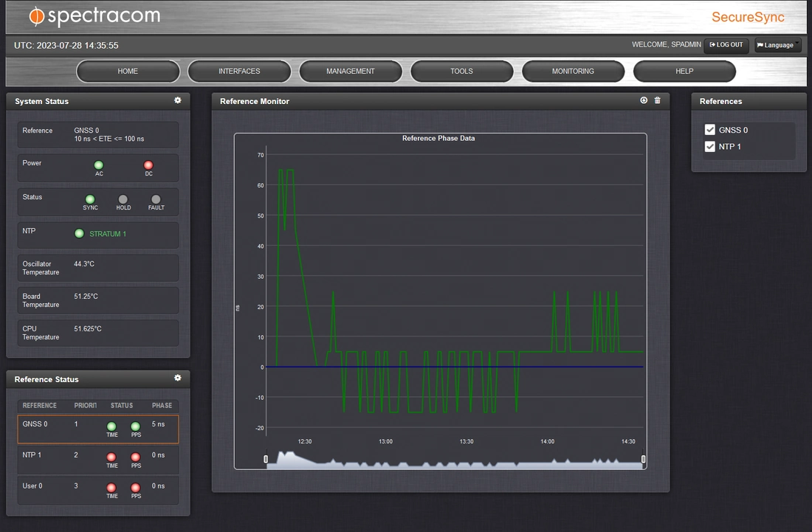Click right handle of chart range slider
812x532 pixels.
point(643,459)
